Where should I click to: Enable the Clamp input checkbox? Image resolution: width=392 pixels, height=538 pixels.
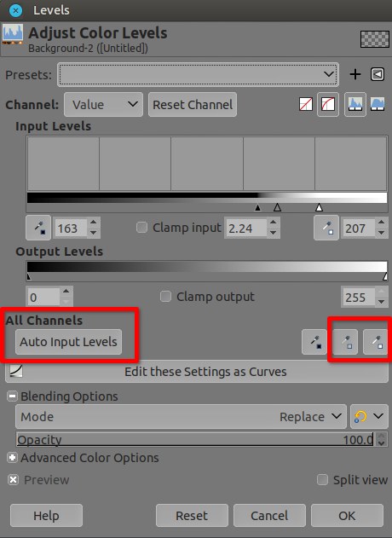141,228
